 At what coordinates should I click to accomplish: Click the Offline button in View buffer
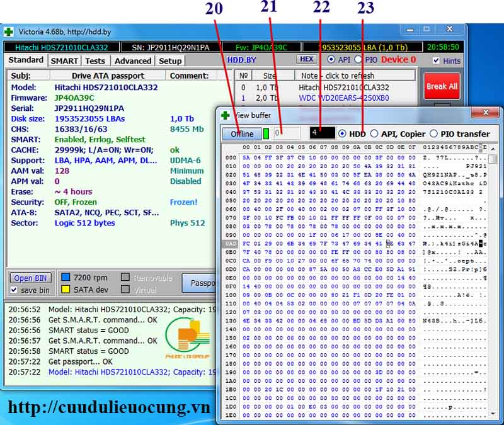241,133
